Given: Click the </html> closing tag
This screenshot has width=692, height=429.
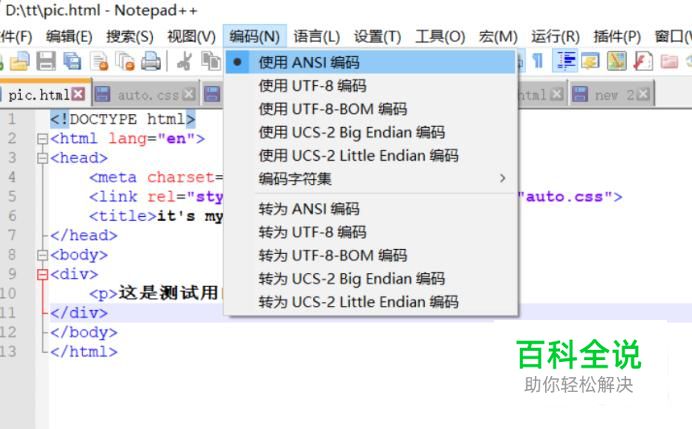Looking at the screenshot, I should [84, 352].
